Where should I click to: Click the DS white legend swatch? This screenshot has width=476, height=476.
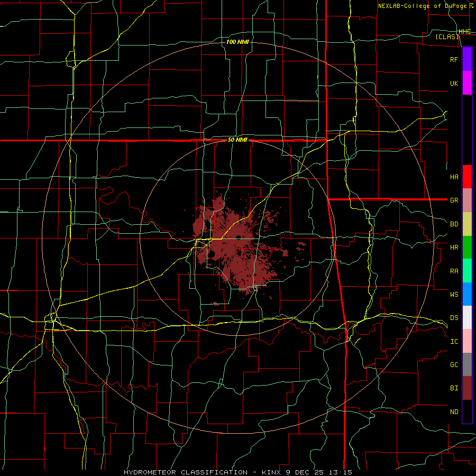point(467,317)
